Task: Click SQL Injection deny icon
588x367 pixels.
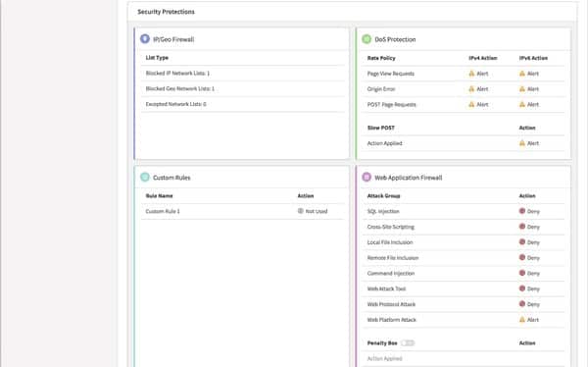Action: (x=522, y=211)
